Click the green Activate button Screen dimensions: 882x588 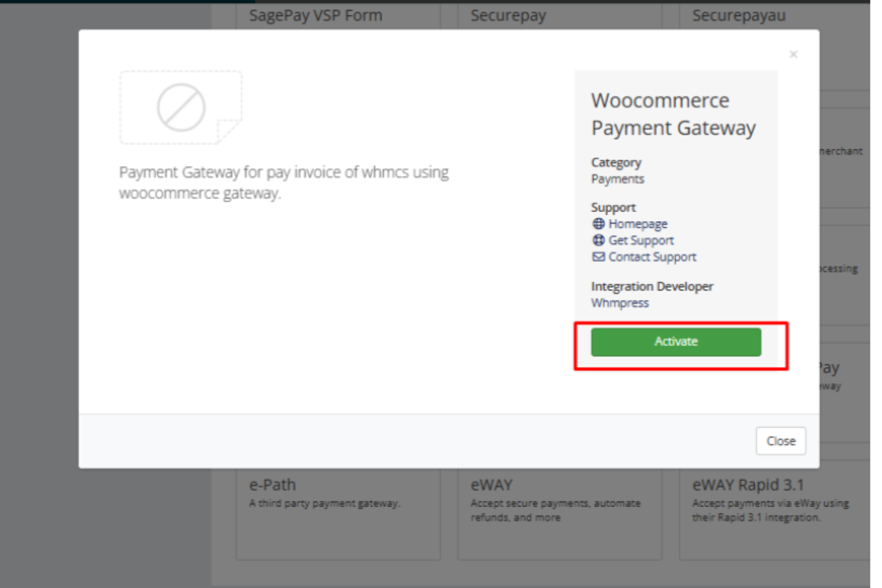click(676, 342)
